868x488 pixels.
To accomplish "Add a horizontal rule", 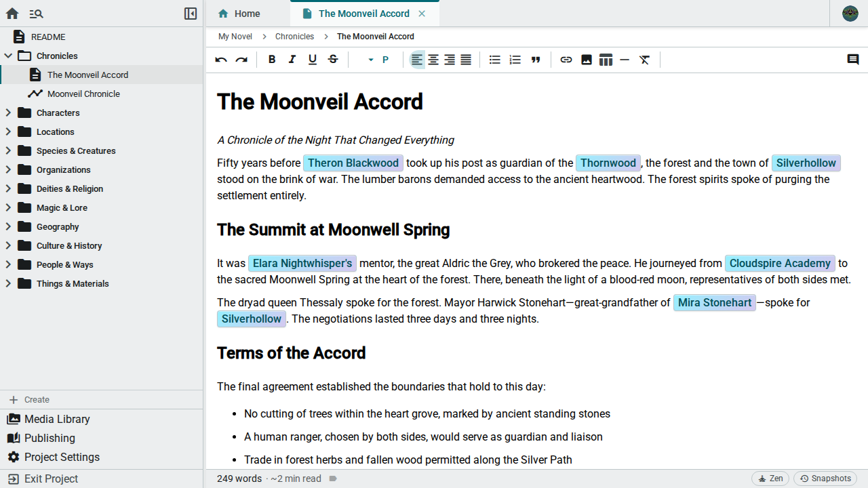I will (625, 60).
